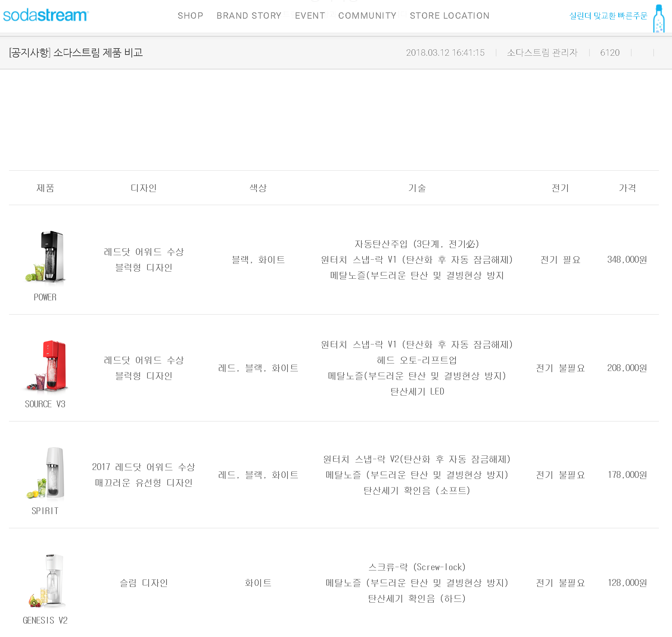Click the sodastream logo

pos(46,15)
